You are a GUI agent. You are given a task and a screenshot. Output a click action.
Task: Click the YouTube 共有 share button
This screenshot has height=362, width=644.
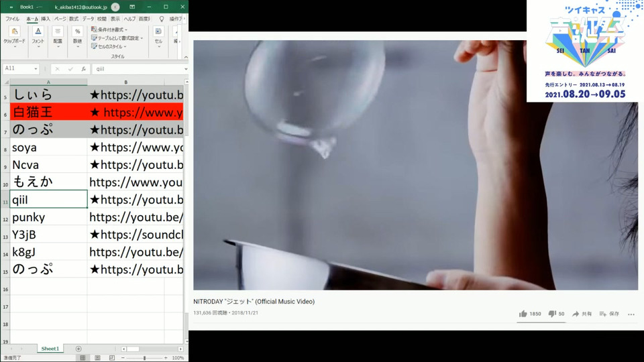click(x=582, y=314)
